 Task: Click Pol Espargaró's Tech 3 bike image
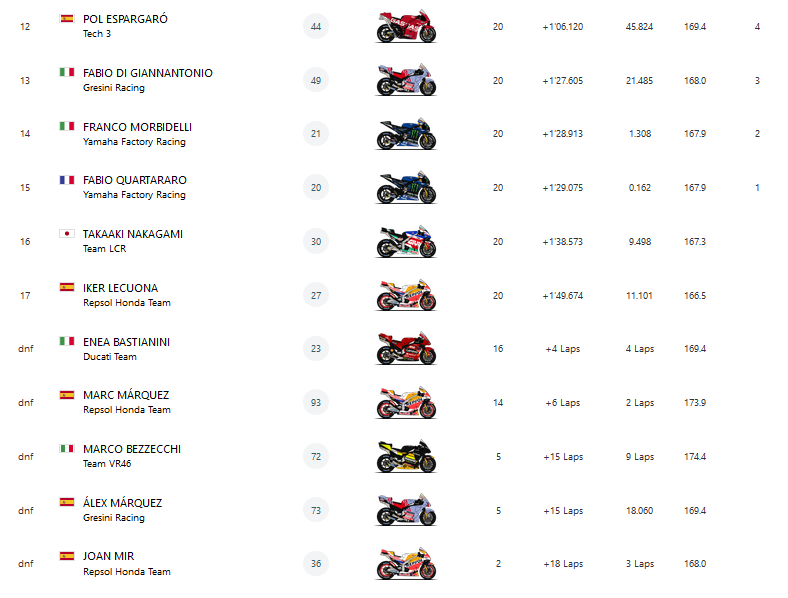point(406,27)
